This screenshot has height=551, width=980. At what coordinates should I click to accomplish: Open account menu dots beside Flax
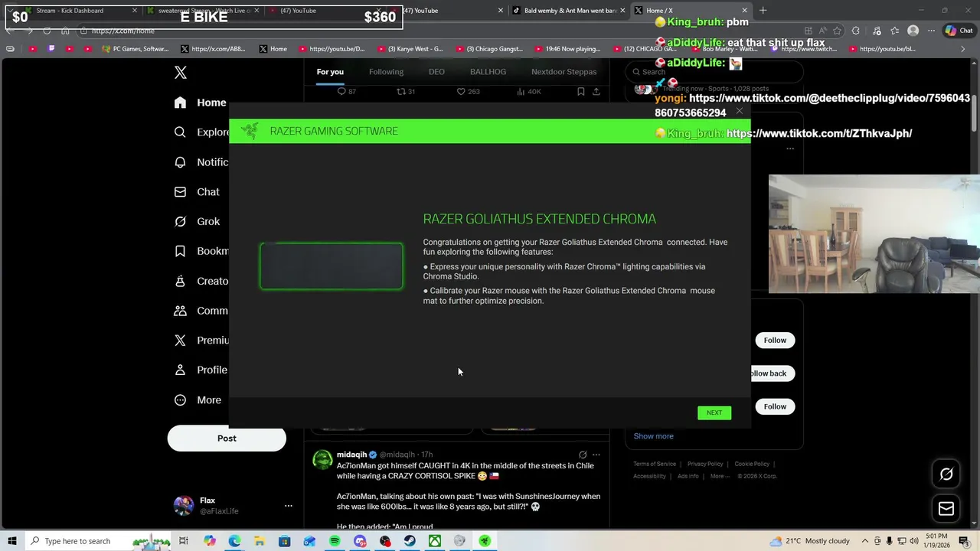tap(289, 506)
